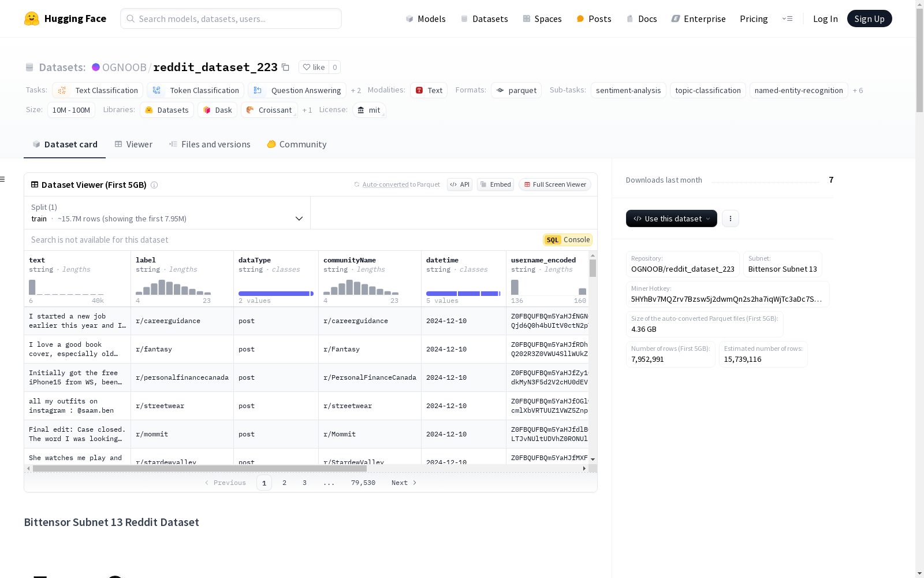The width and height of the screenshot is (924, 578).
Task: Click the Token Classification task tag
Action: coord(195,90)
